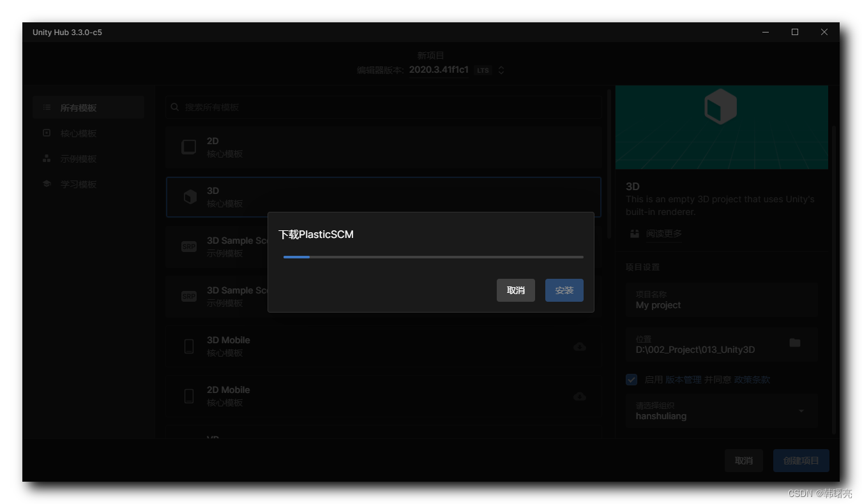Click SRP icon of second 3D Sample Scene
This screenshot has width=862, height=504.
(189, 297)
